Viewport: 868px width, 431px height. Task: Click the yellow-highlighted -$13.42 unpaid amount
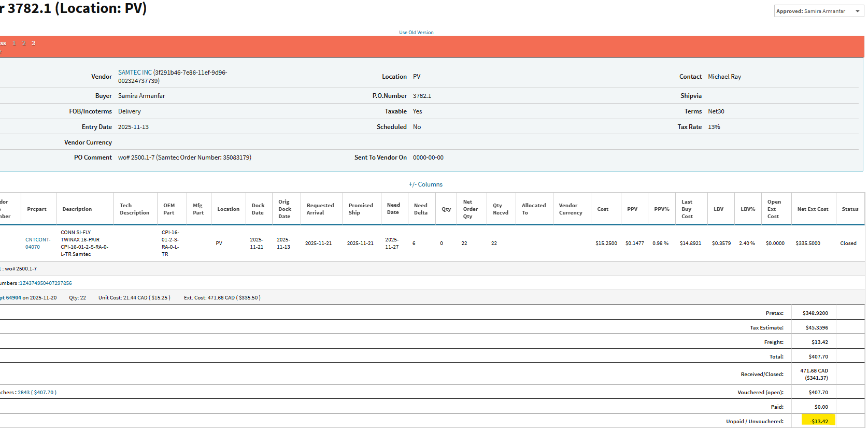click(818, 421)
